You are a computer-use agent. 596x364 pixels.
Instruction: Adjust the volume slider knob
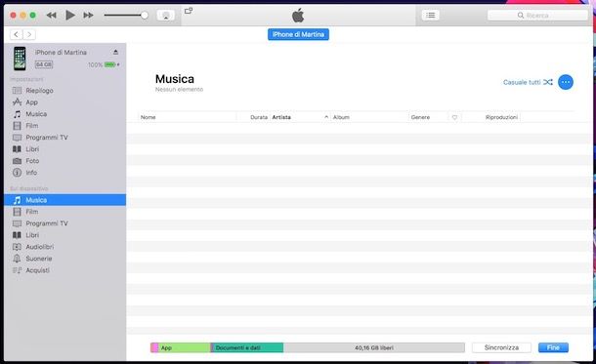(144, 16)
